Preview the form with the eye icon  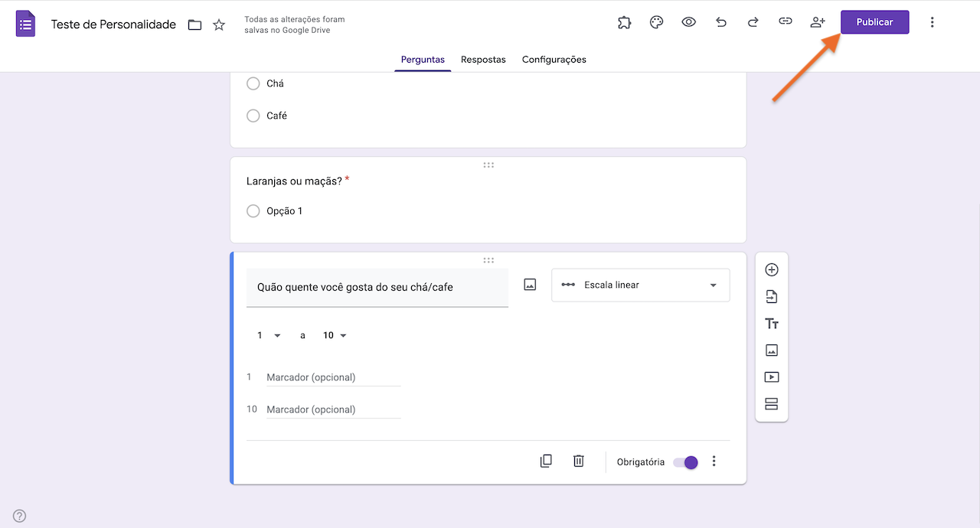(x=688, y=22)
